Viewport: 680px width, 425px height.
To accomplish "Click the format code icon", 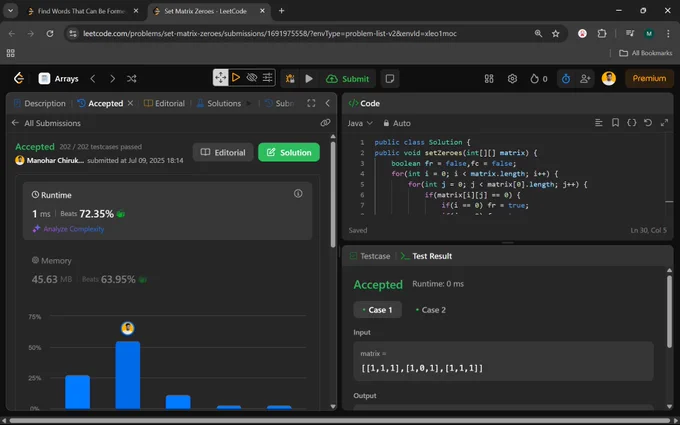I will (598, 123).
